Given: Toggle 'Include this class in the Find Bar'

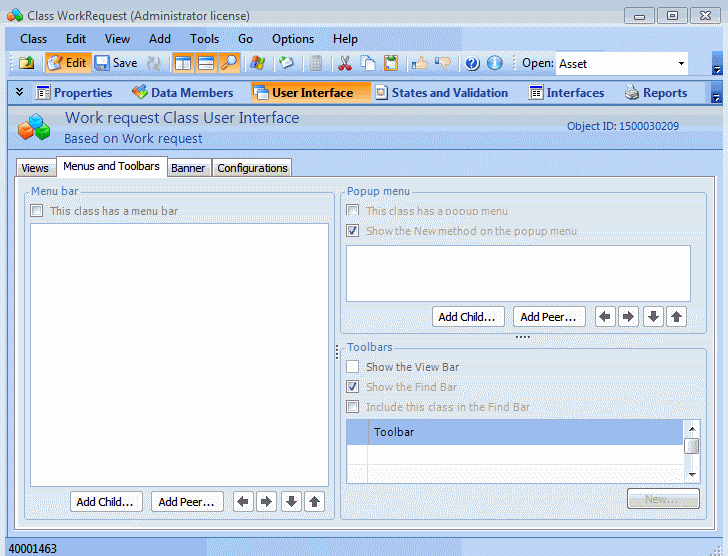Looking at the screenshot, I should pyautogui.click(x=352, y=407).
